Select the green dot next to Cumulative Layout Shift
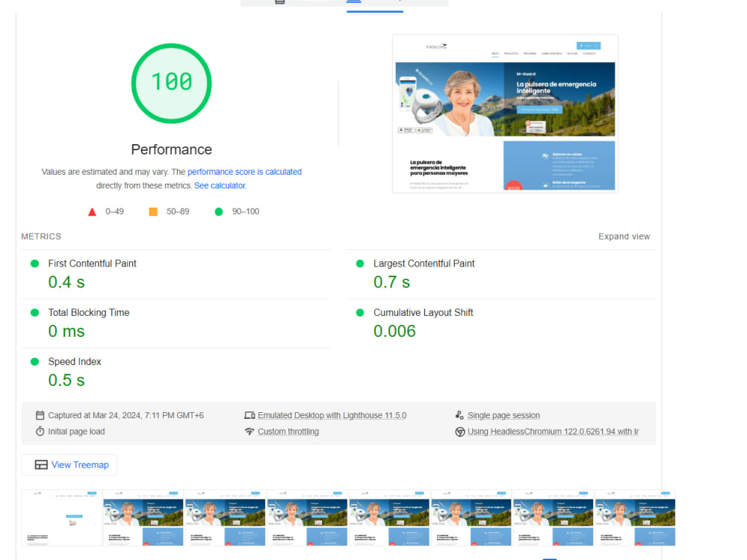The image size is (747, 560). coord(362,313)
